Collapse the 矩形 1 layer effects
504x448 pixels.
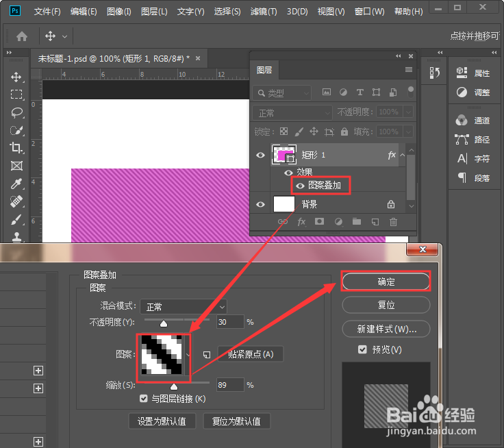(402, 155)
